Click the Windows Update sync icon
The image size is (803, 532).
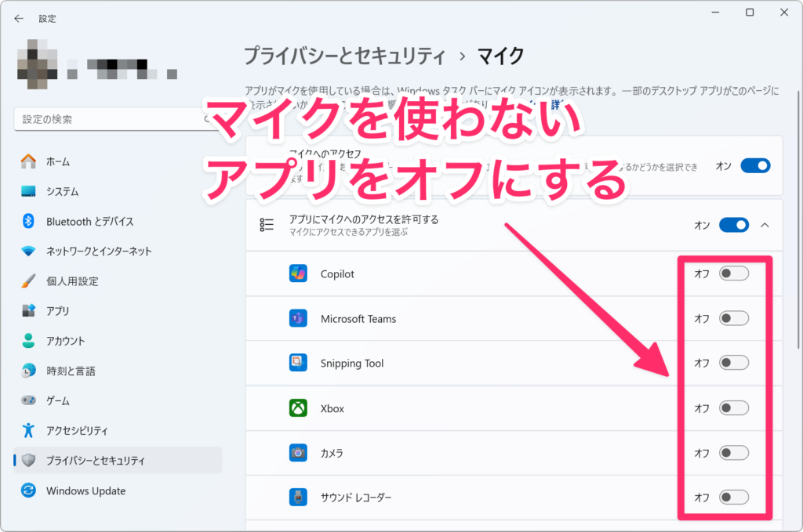point(29,490)
